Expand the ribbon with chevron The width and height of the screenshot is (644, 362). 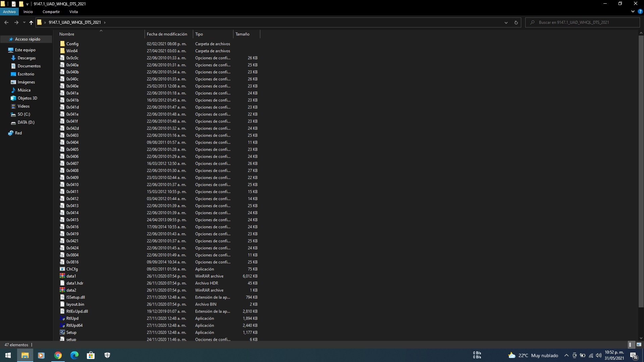(x=633, y=11)
